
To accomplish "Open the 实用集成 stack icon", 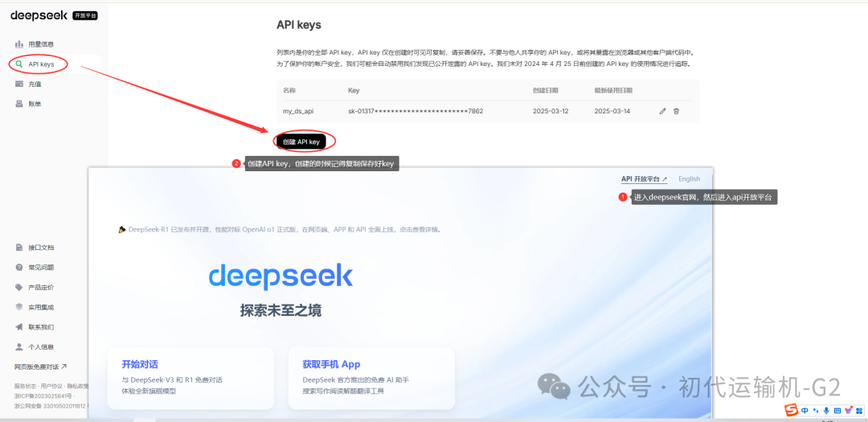I will pyautogui.click(x=19, y=307).
